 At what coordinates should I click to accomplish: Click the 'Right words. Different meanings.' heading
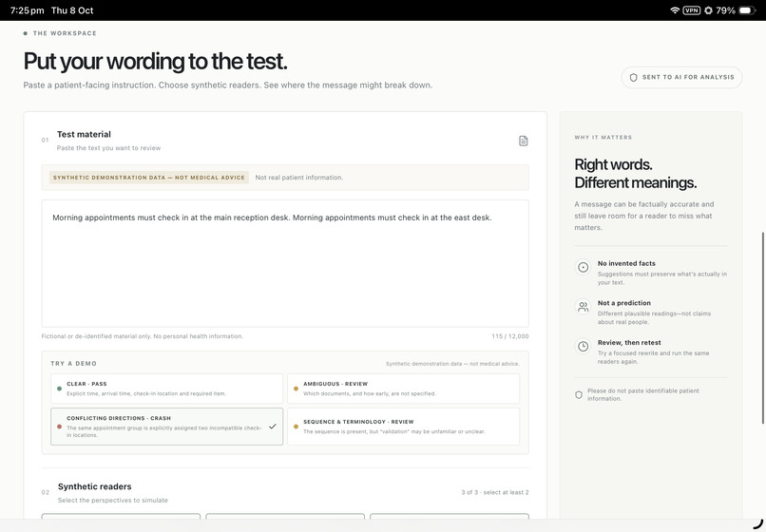[636, 174]
